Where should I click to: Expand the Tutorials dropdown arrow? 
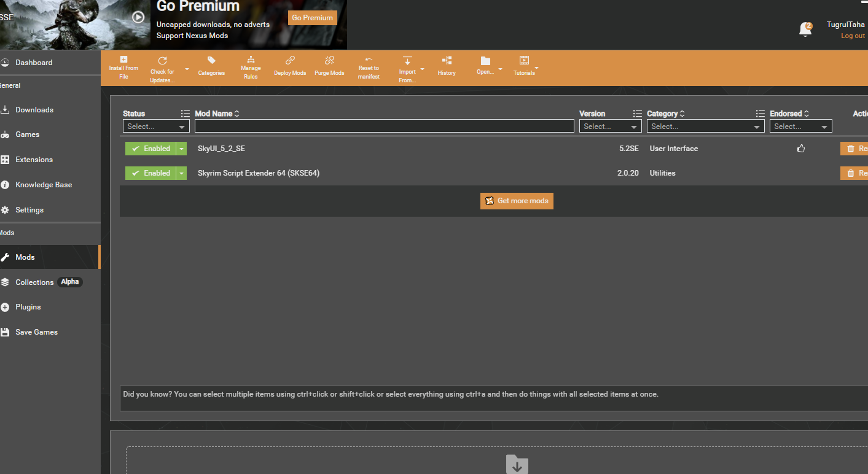click(537, 68)
